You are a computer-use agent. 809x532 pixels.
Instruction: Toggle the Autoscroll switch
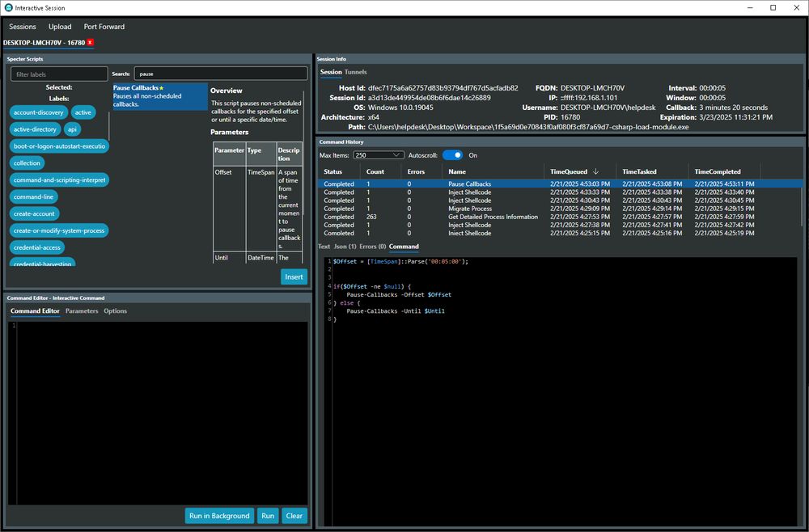452,155
